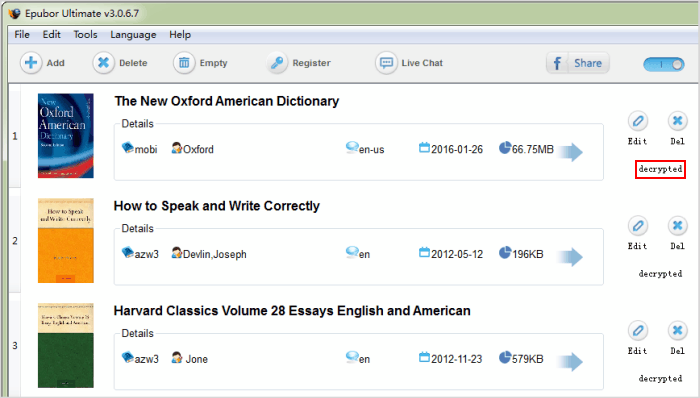Click the author icon next to Oxford
700x398 pixels.
177,148
